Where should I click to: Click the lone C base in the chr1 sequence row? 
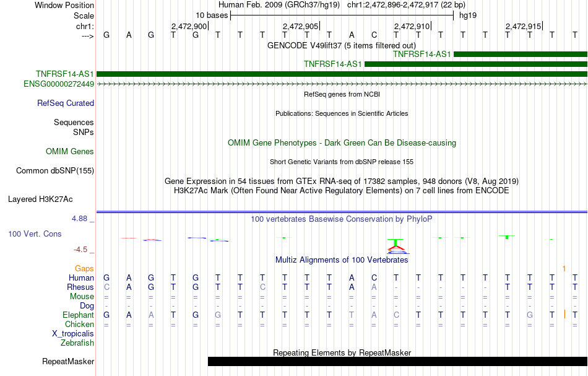(374, 35)
